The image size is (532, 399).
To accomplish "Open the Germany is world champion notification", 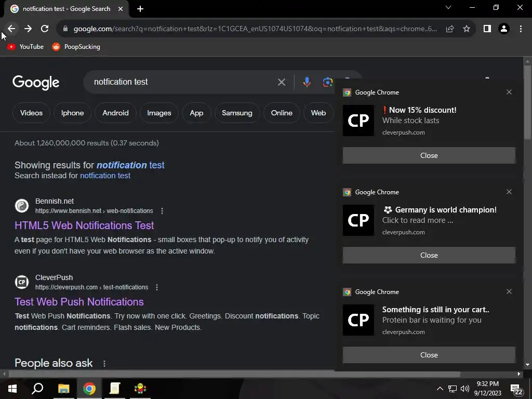I will click(429, 220).
